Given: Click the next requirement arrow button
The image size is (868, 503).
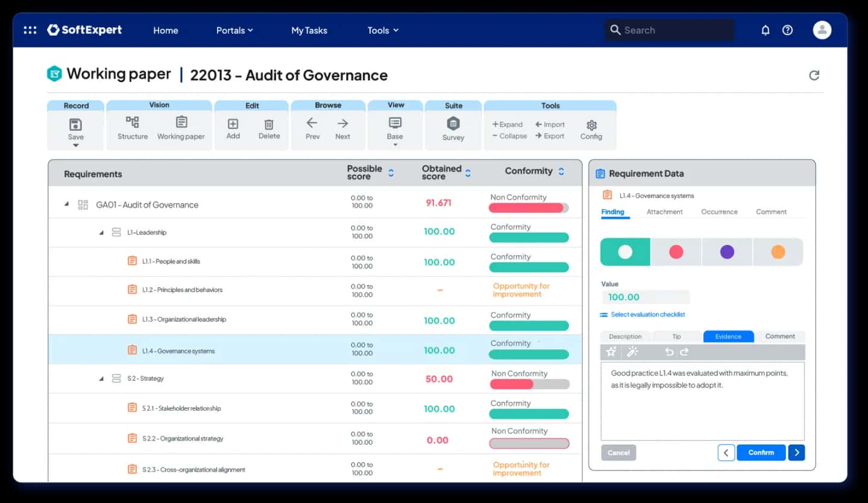Looking at the screenshot, I should click(796, 452).
